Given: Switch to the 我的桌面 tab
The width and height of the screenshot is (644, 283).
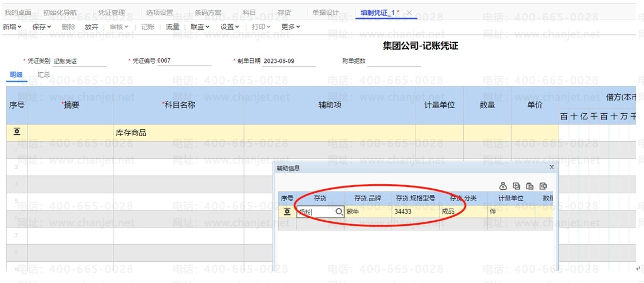Looking at the screenshot, I should tap(18, 13).
